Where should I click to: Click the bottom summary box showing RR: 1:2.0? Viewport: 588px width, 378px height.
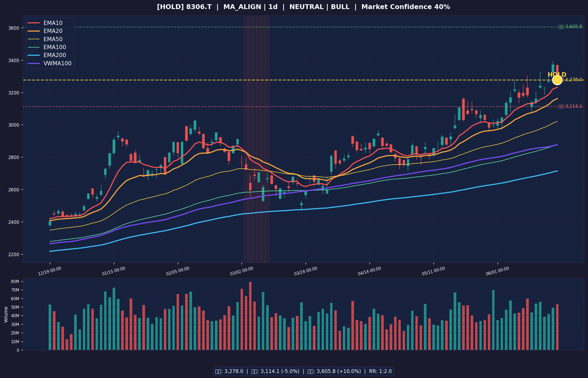(303, 371)
